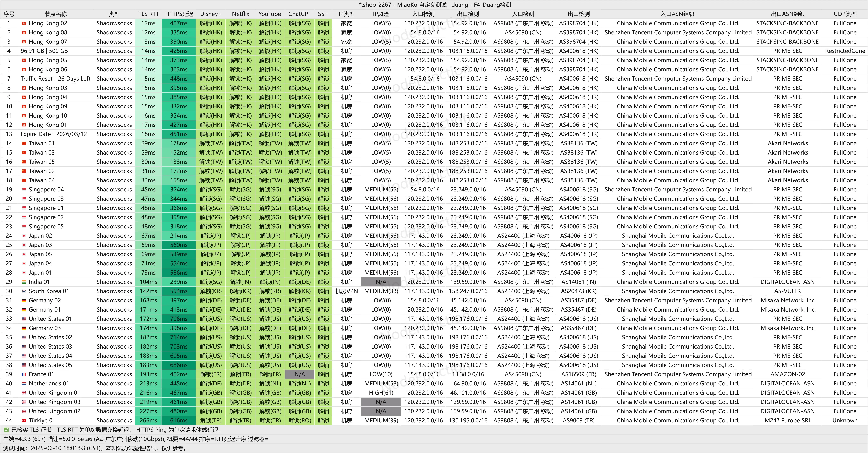The height and width of the screenshot is (453, 868).
Task: Click the US flag beside United States 01
Action: click(x=24, y=319)
